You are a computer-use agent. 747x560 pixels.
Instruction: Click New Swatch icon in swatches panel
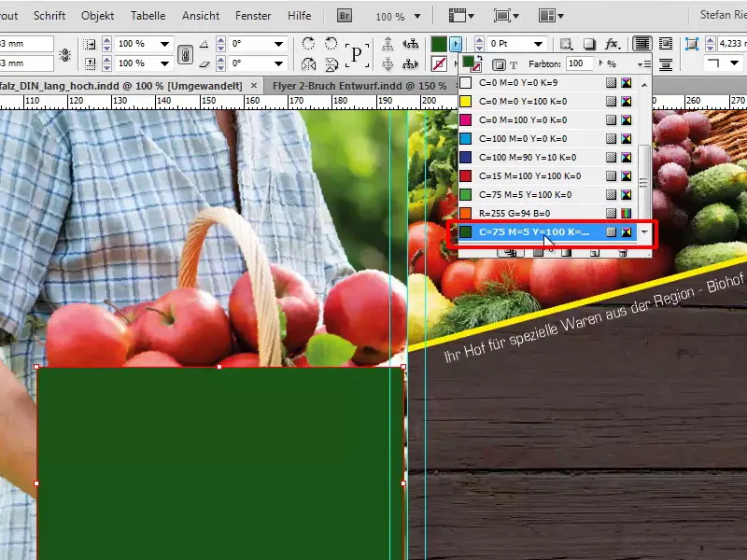pos(595,253)
